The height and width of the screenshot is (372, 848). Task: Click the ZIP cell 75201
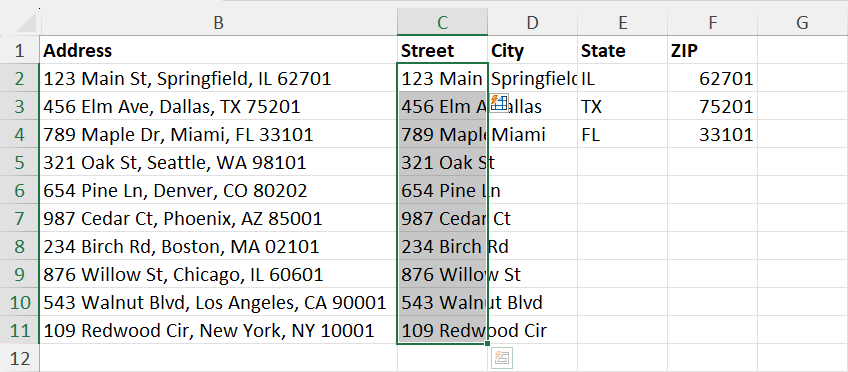coord(712,107)
